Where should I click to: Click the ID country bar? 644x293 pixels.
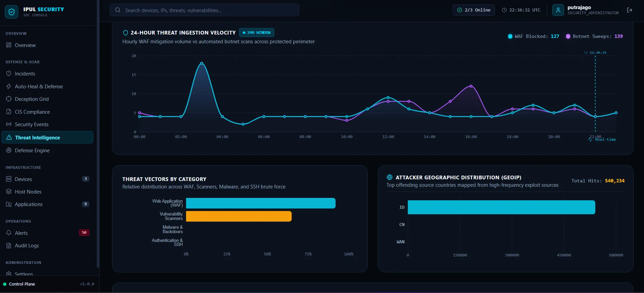point(501,207)
